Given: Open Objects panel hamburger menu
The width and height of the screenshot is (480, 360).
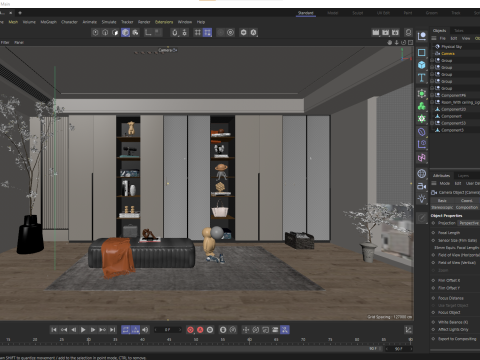Looking at the screenshot, I should pyautogui.click(x=434, y=38).
